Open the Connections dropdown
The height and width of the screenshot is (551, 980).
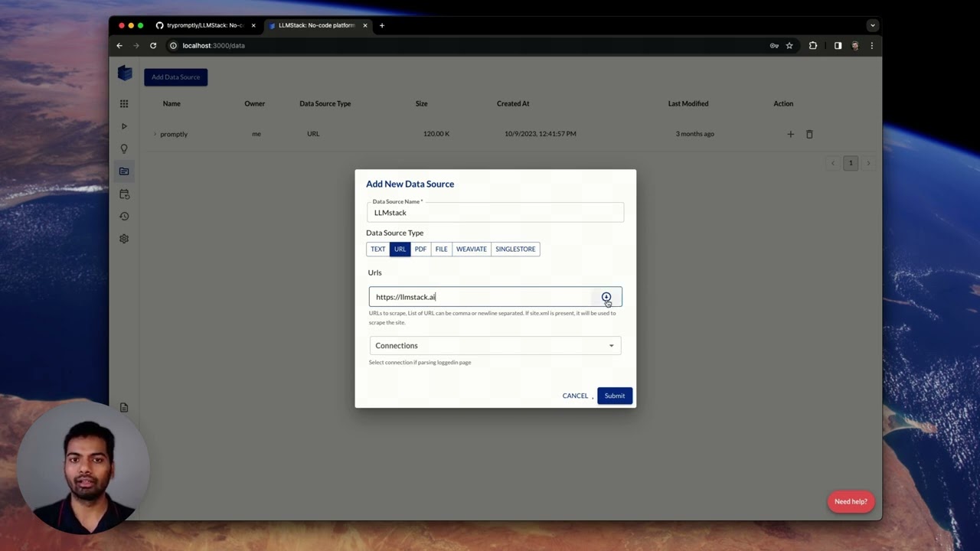point(495,346)
